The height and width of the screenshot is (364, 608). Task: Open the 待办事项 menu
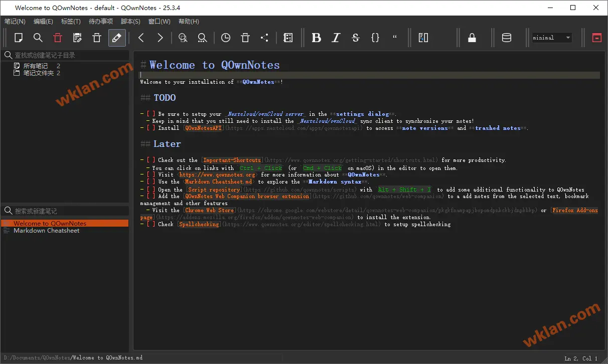tap(101, 21)
